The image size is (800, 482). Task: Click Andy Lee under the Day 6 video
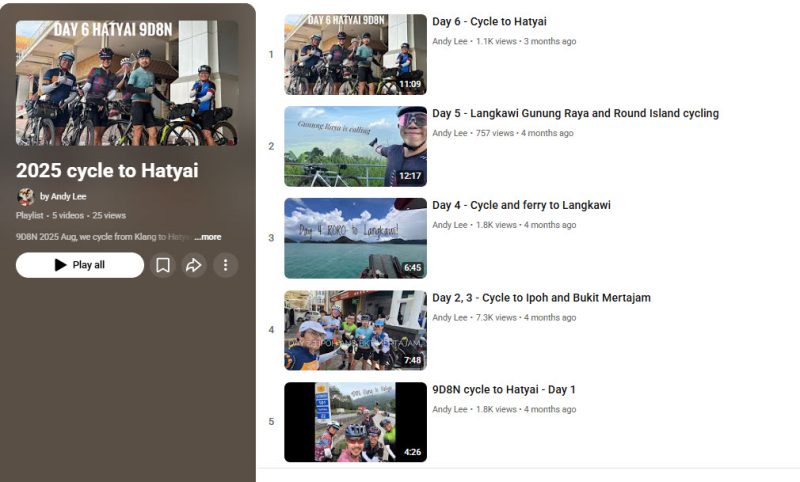tap(450, 42)
